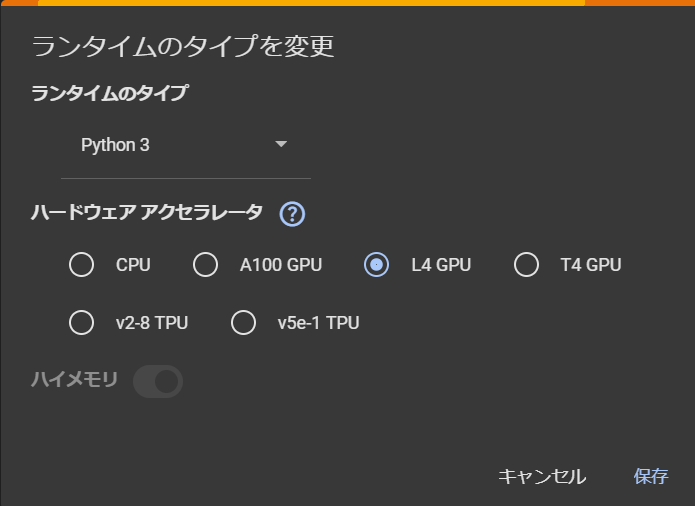Choose the v5e-1 TPU radio button
The image size is (695, 506).
(x=243, y=323)
